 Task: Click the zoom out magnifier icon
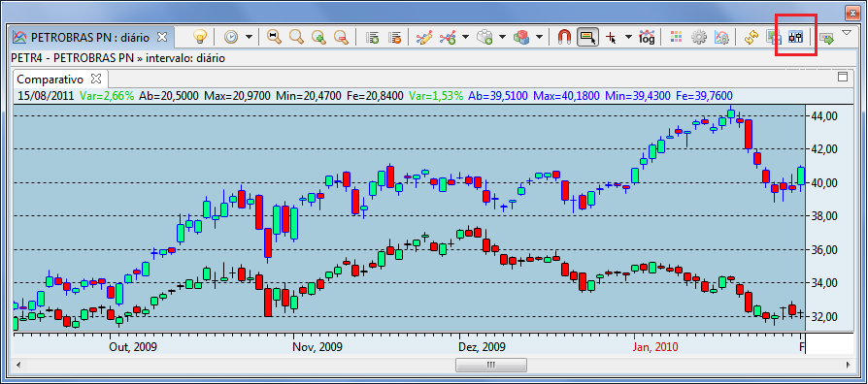[341, 37]
